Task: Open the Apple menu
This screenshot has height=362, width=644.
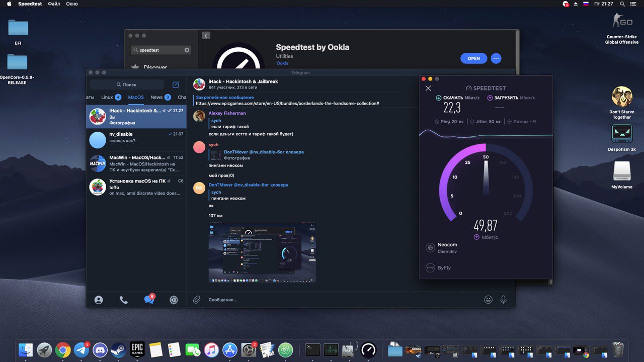Action: [9, 4]
